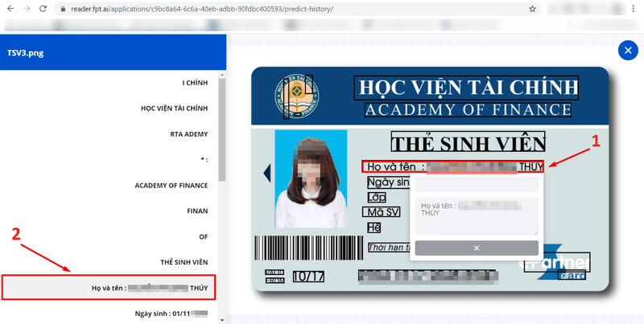Click the 'card' text box under Partner

(x=572, y=275)
